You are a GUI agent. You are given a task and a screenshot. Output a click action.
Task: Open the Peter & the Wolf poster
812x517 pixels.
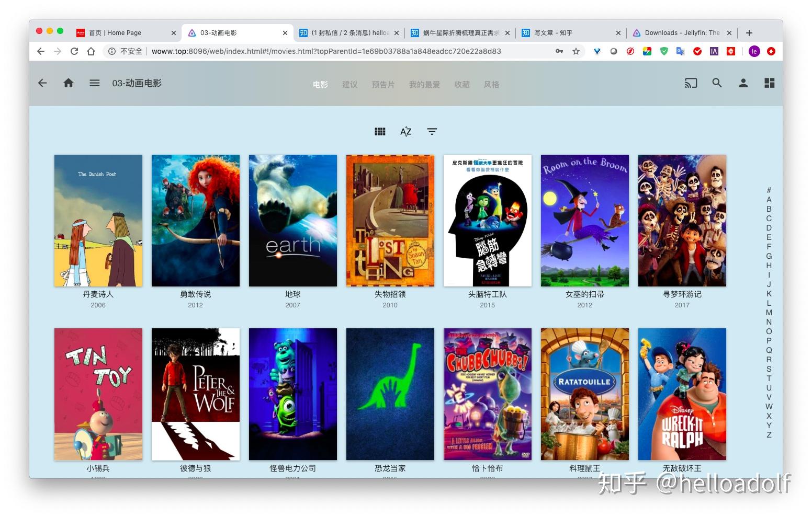pyautogui.click(x=196, y=394)
